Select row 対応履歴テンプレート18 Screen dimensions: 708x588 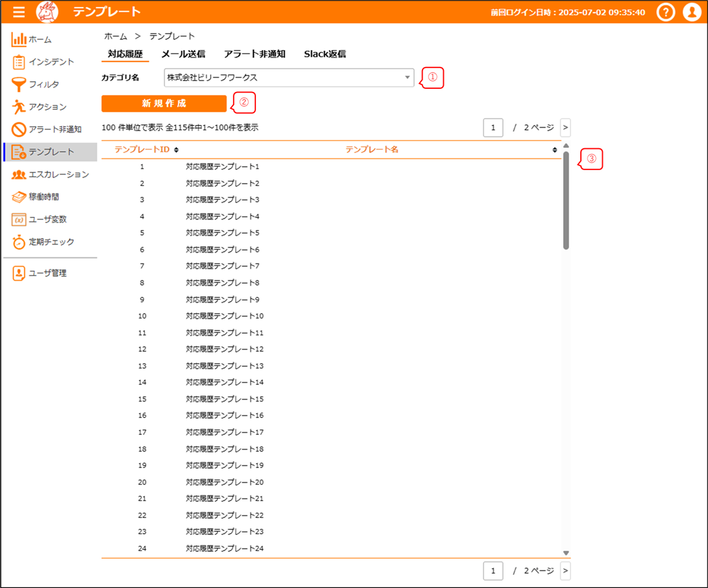331,449
